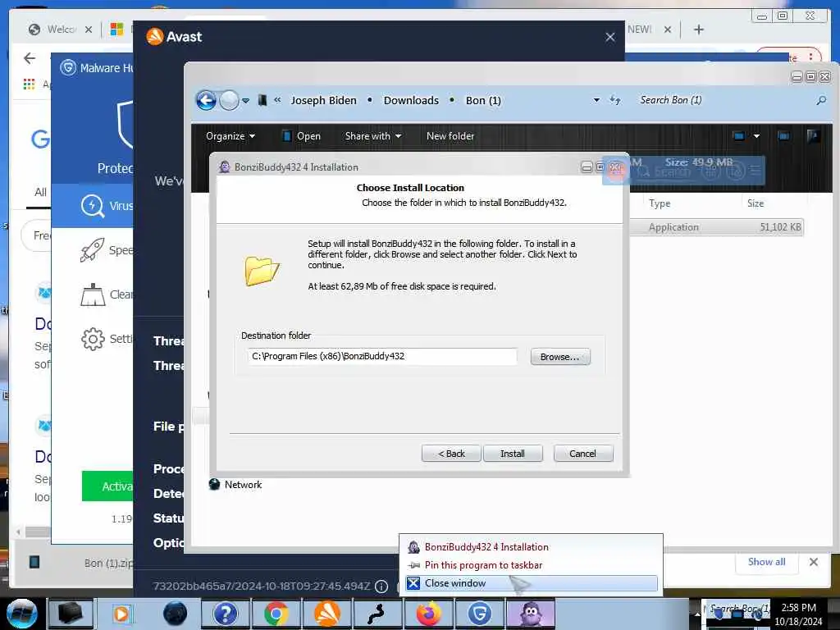This screenshot has height=630, width=840.
Task: Open Malware Hunter settings gear
Action: point(93,339)
